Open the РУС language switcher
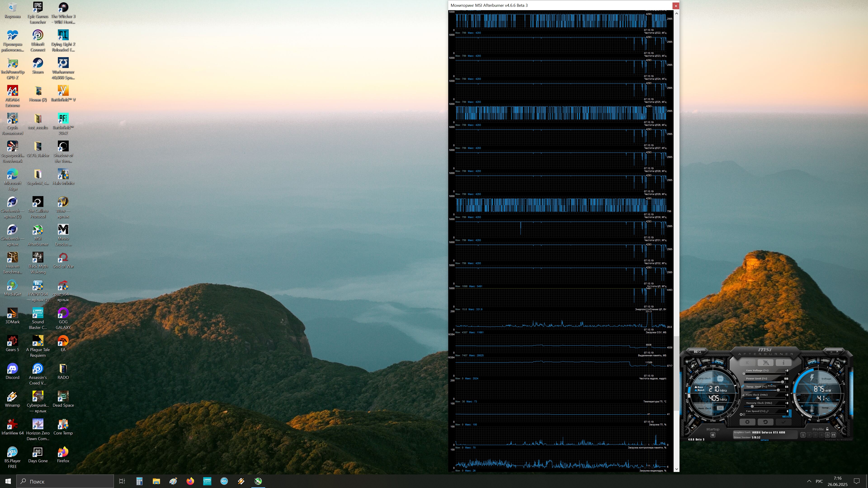Image resolution: width=868 pixels, height=488 pixels. [x=819, y=481]
